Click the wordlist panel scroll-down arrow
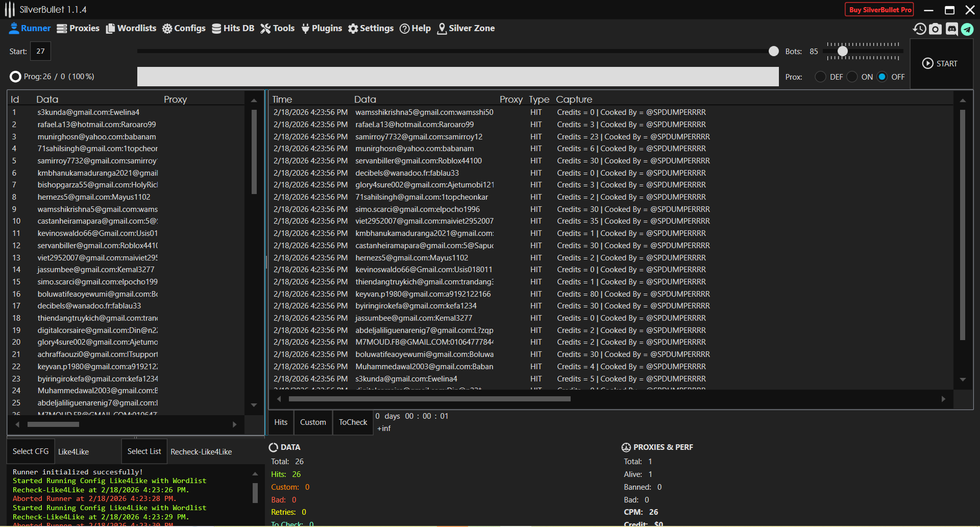 pyautogui.click(x=254, y=405)
